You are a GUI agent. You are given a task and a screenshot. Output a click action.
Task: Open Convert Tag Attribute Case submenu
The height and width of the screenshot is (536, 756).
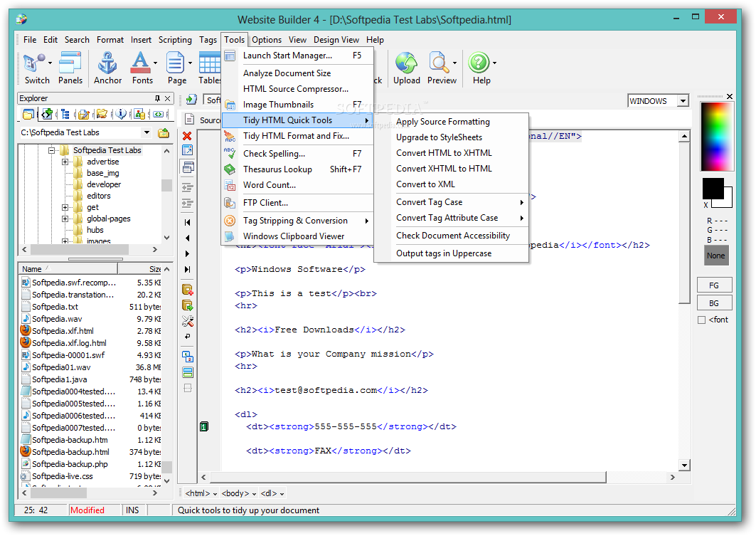click(451, 218)
